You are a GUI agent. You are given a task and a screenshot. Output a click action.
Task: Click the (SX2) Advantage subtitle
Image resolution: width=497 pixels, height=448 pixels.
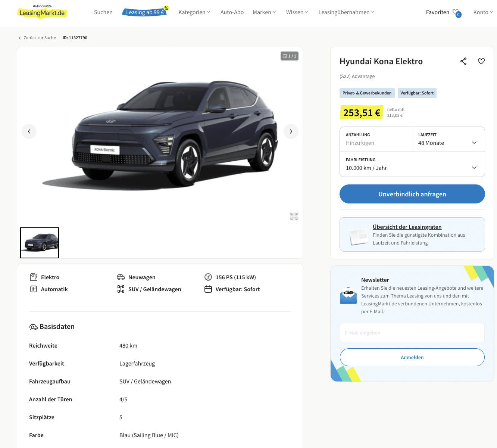tap(357, 76)
